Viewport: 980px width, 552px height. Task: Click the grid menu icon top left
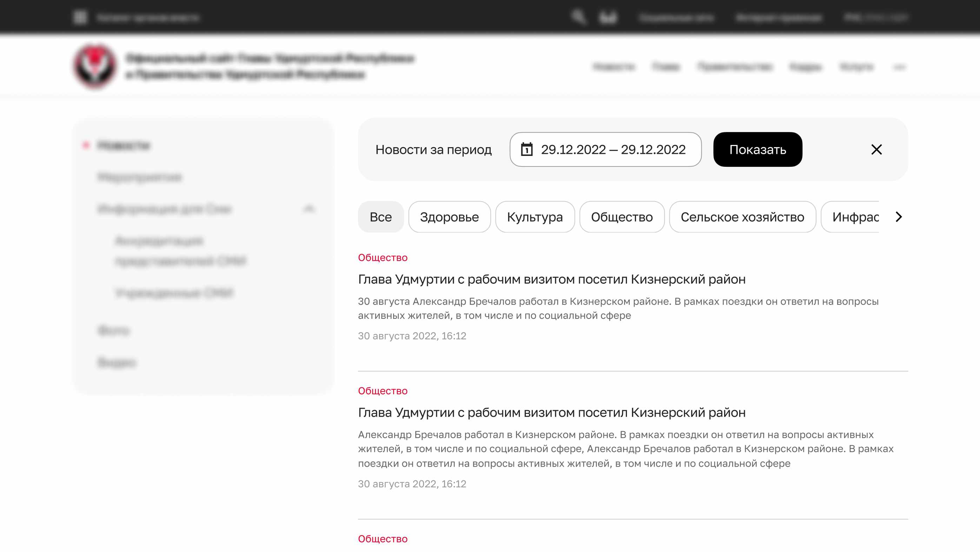(80, 17)
